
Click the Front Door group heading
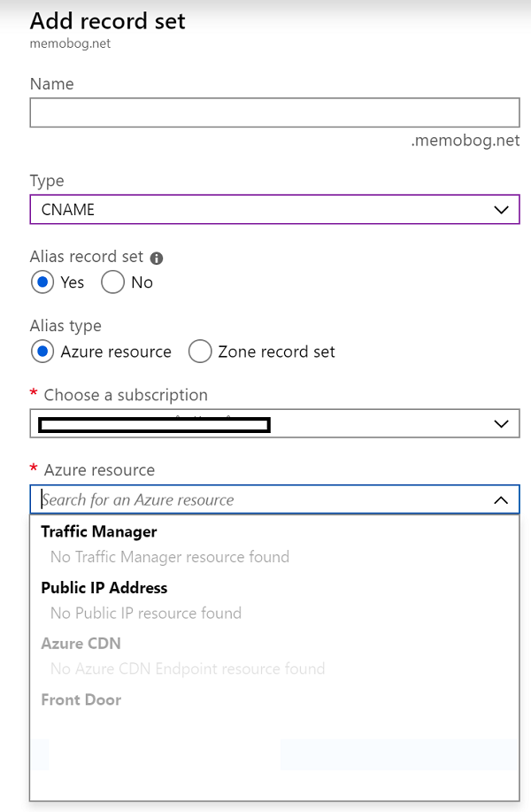(x=81, y=700)
